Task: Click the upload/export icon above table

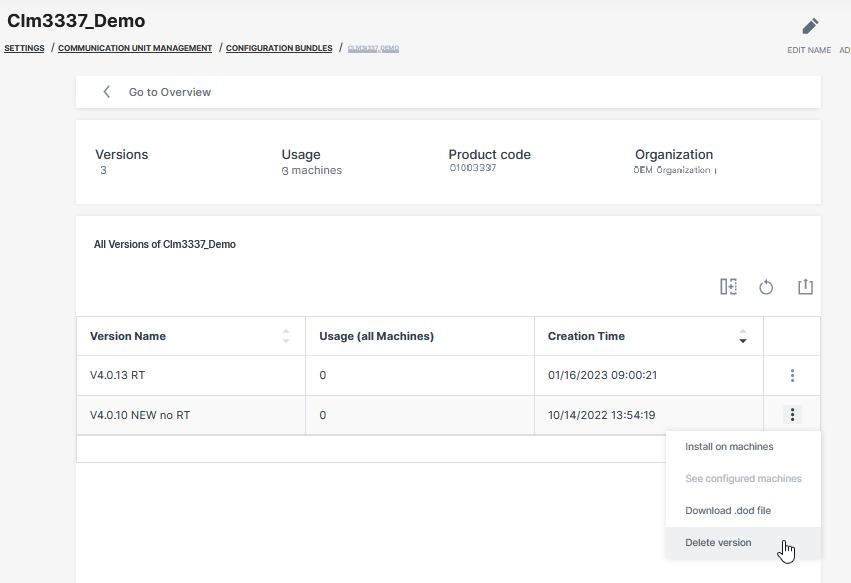Action: tap(805, 287)
